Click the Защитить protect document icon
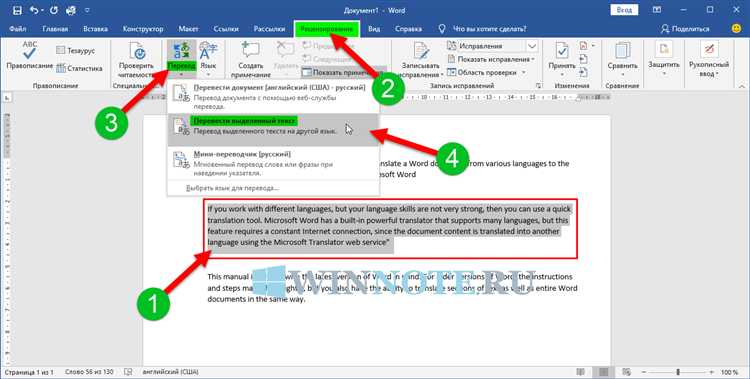 pyautogui.click(x=664, y=50)
